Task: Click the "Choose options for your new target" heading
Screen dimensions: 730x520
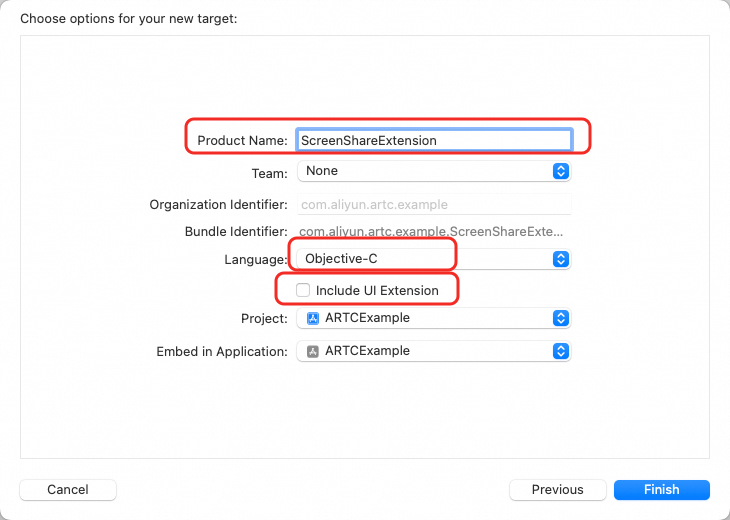Action: [129, 18]
